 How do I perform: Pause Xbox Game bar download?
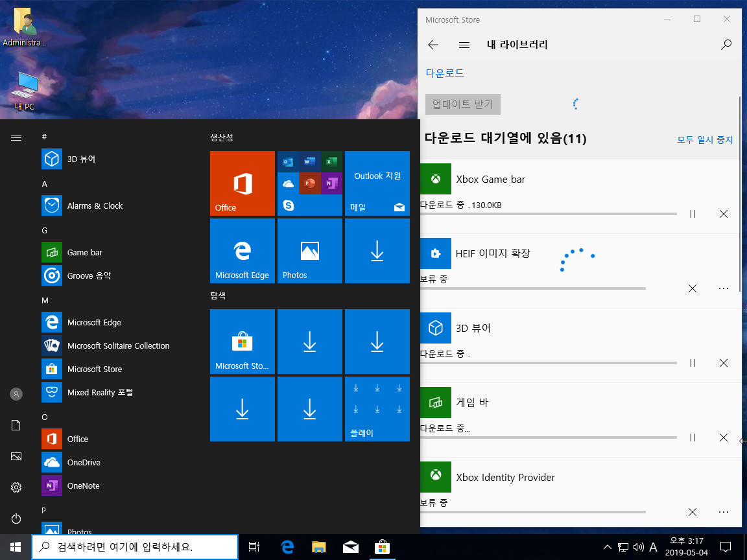693,215
